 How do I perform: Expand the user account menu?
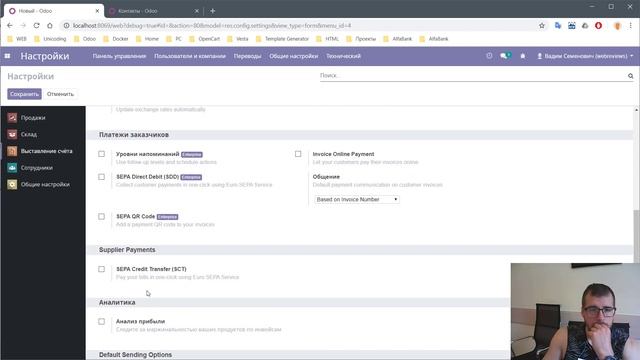[x=585, y=56]
